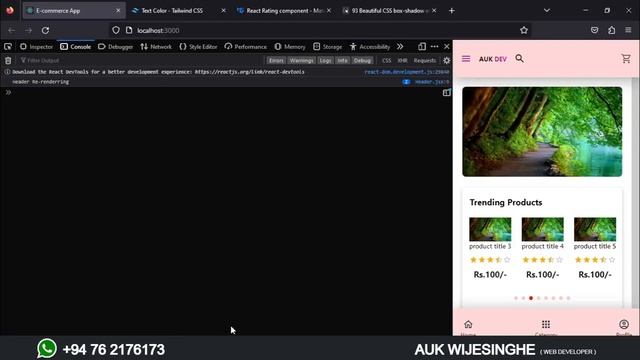Click the element picker icon in DevTools
This screenshot has height=360, width=640.
point(8,47)
